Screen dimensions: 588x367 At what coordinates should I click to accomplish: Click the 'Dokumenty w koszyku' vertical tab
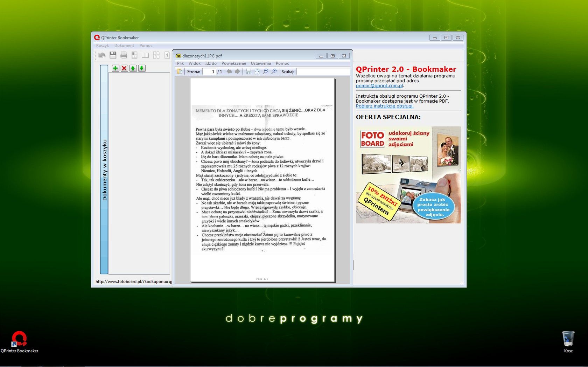(104, 169)
